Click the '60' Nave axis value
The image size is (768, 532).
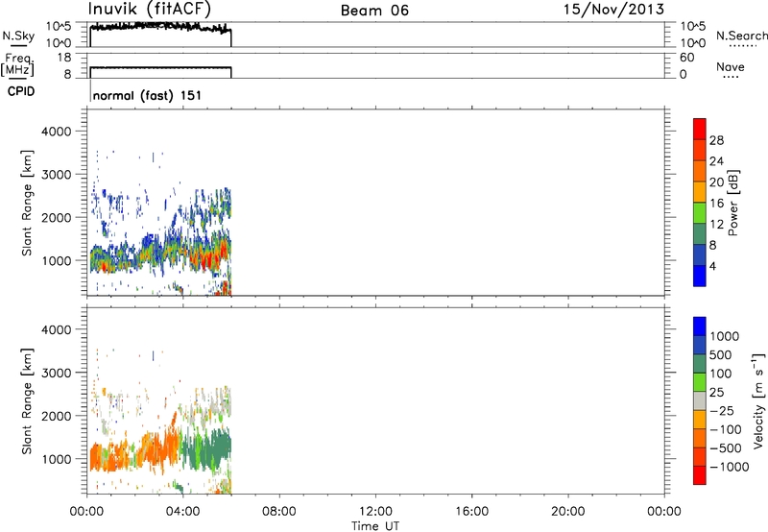[686, 58]
